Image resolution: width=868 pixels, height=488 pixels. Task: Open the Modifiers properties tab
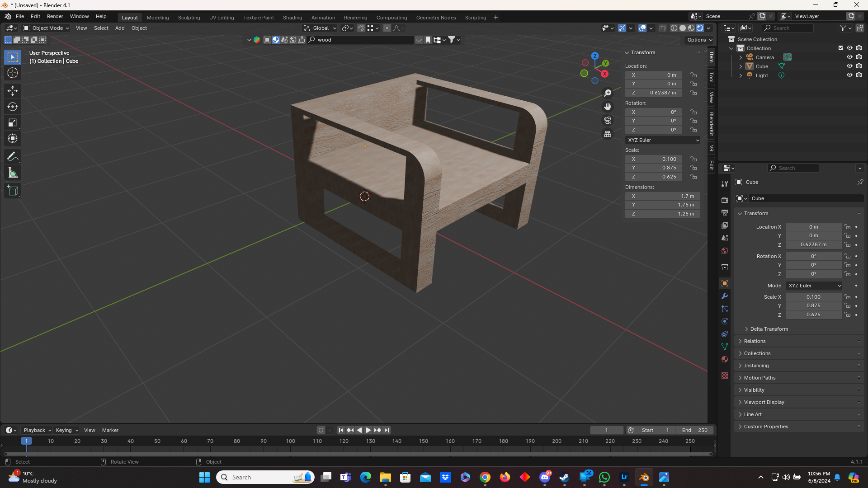point(725,296)
